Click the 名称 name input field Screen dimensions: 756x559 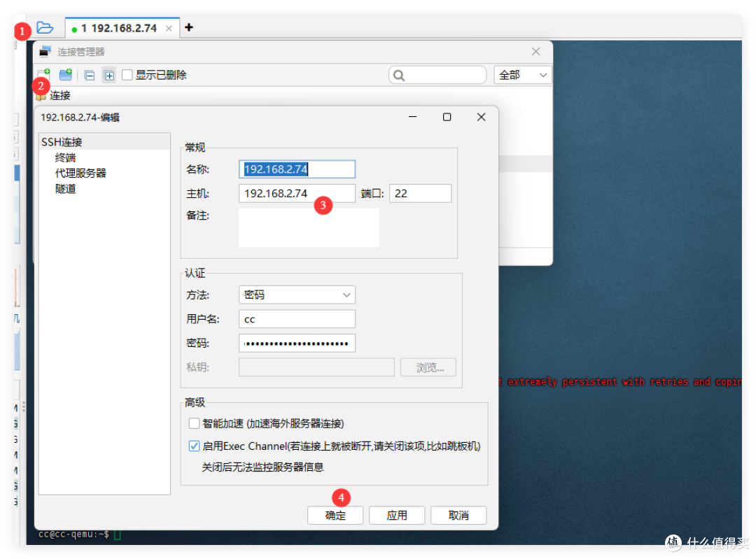coord(297,169)
